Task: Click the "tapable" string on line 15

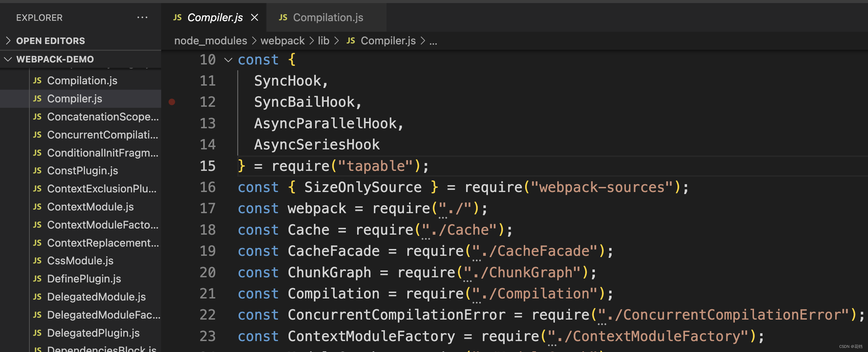Action: (376, 166)
